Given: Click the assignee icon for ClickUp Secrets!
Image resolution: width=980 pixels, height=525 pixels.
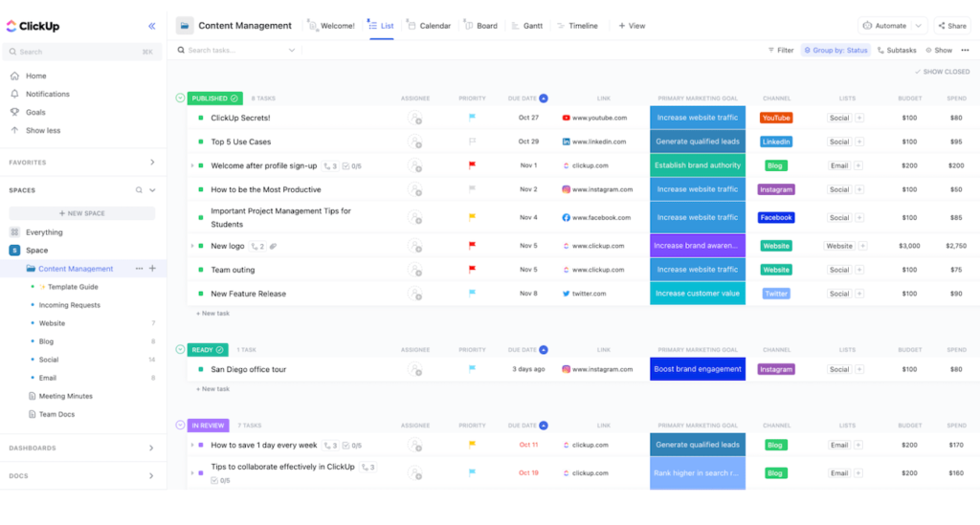Looking at the screenshot, I should tap(414, 118).
